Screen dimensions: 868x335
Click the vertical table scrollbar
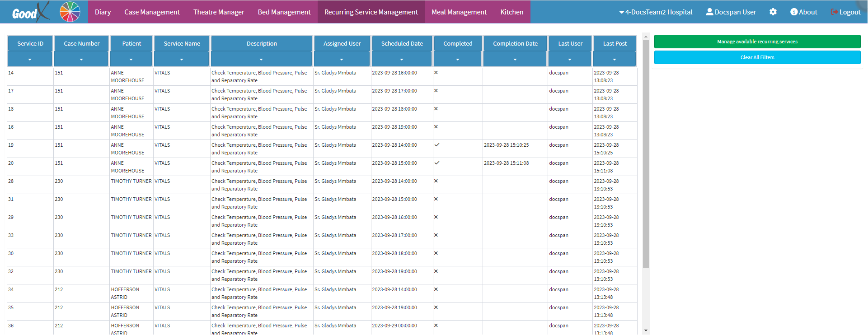[646, 154]
